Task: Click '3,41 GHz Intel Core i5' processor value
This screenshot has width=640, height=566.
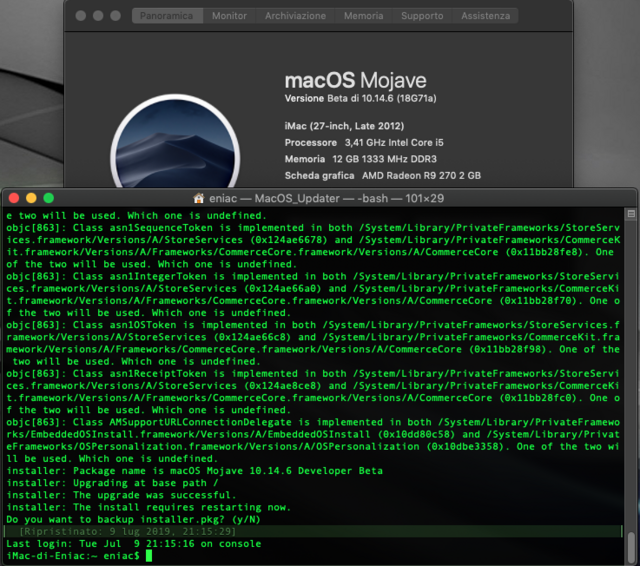Action: (394, 142)
